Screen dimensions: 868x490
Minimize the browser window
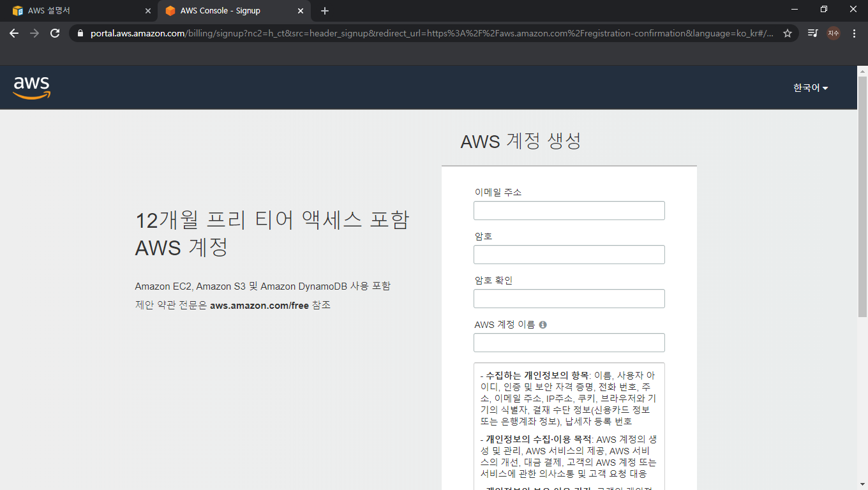click(x=795, y=10)
